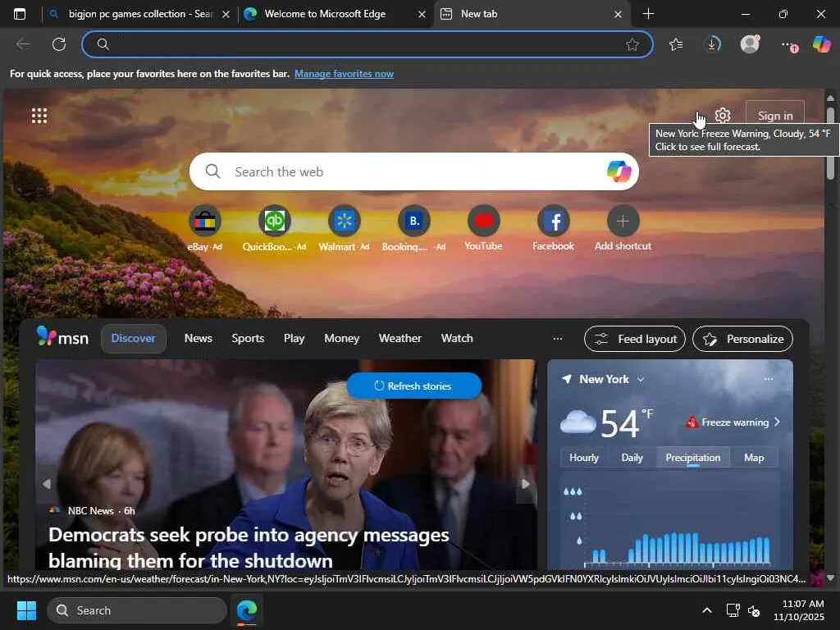The height and width of the screenshot is (630, 840).
Task: Close the New tab tab
Action: click(618, 15)
